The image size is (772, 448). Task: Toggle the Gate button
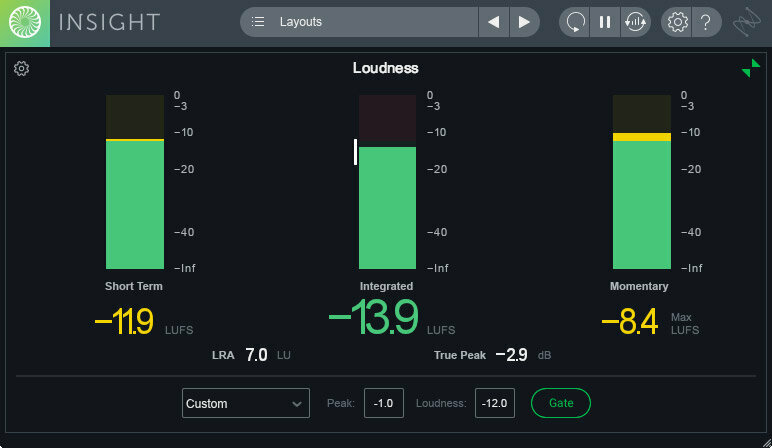561,403
